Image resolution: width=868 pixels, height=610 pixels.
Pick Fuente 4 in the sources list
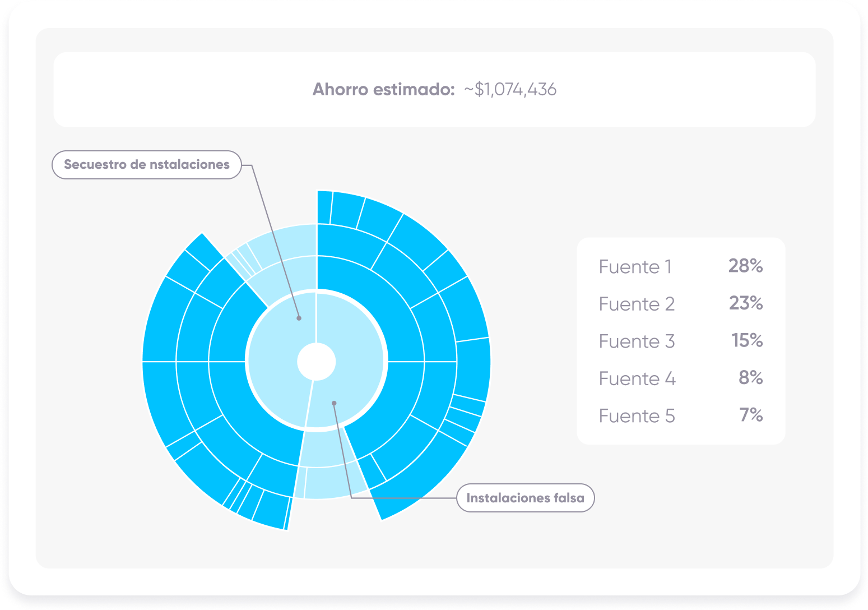[637, 379]
